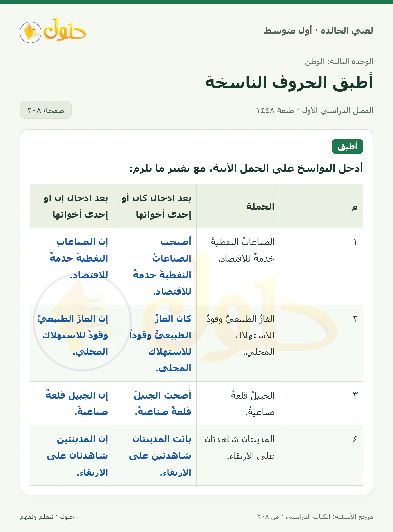The width and height of the screenshot is (393, 532).
Task: Select sentence الجبيلُ قلعةٌ صناعيةٌ
Action: tap(253, 404)
